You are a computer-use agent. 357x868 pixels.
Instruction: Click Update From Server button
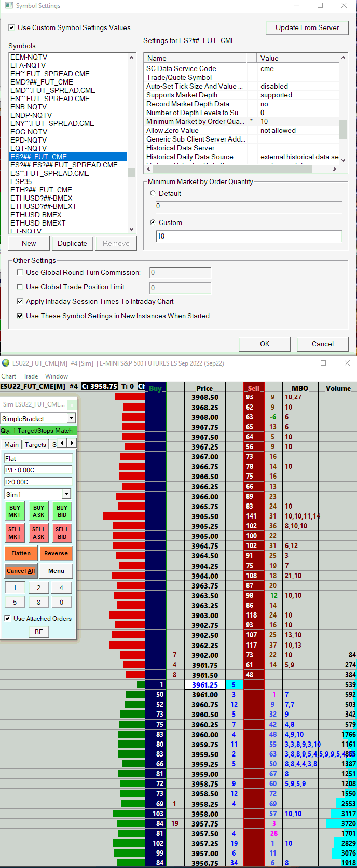pyautogui.click(x=307, y=27)
